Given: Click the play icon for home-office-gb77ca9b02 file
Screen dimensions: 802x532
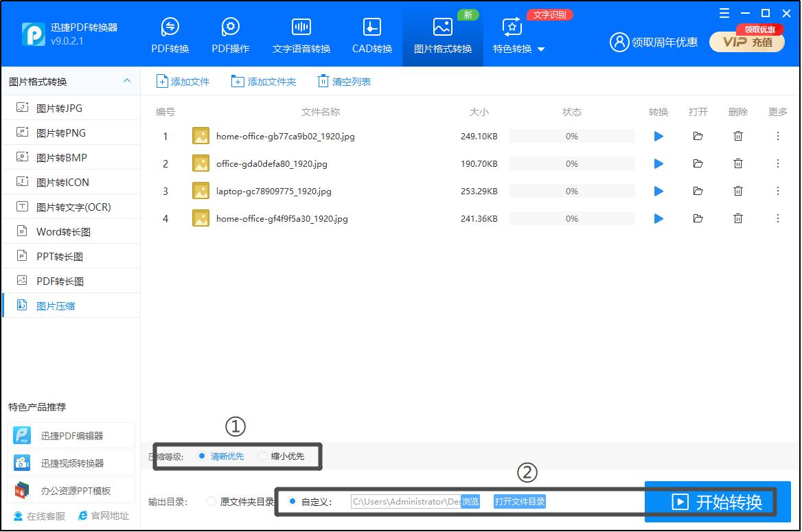Looking at the screenshot, I should 658,137.
